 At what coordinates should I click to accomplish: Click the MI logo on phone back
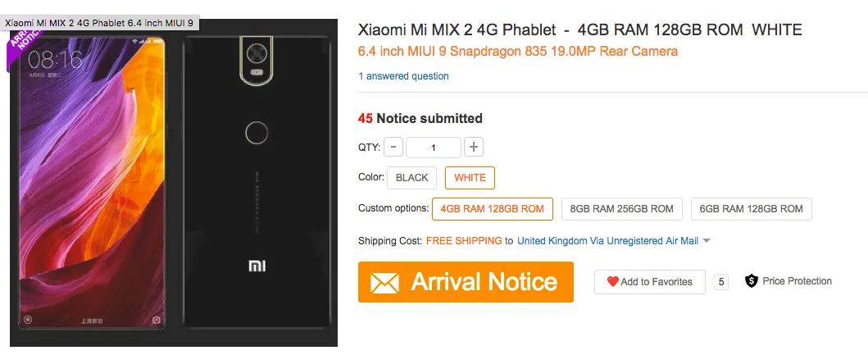[x=258, y=266]
